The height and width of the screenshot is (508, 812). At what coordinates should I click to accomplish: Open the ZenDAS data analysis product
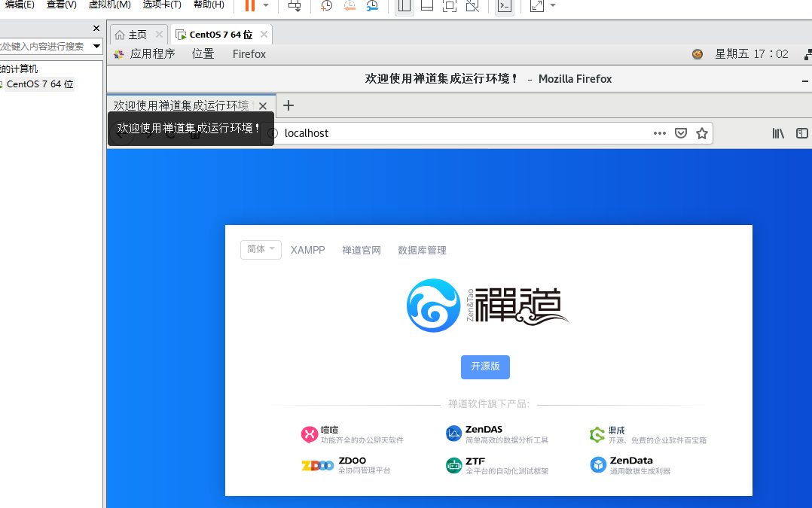pyautogui.click(x=497, y=434)
